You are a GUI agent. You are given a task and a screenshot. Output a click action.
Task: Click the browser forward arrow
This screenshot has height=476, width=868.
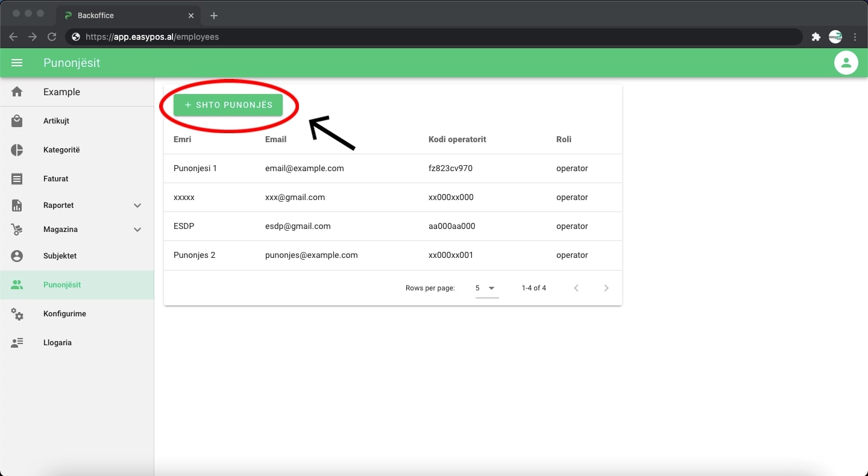pyautogui.click(x=33, y=37)
